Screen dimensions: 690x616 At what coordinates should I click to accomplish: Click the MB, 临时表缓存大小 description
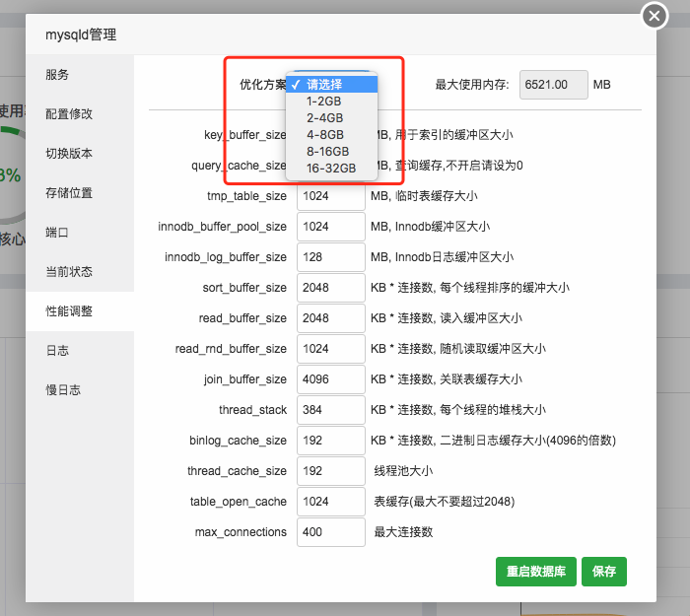point(424,196)
